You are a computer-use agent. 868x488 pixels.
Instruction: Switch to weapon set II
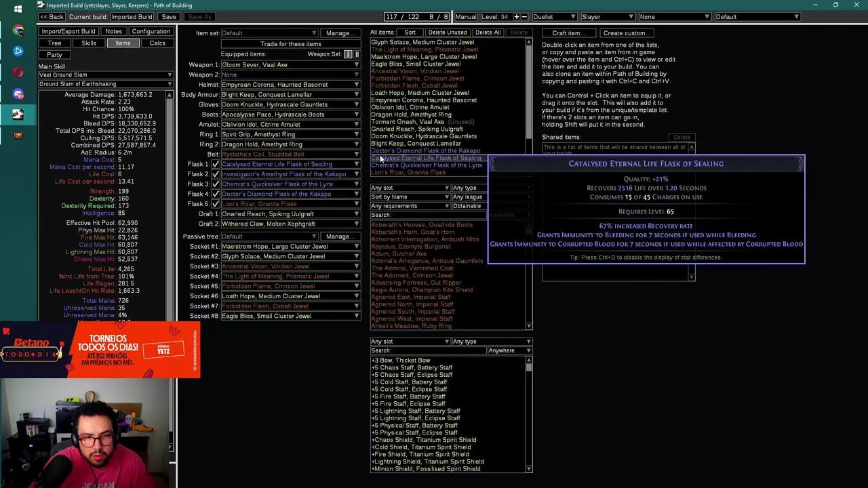point(357,54)
